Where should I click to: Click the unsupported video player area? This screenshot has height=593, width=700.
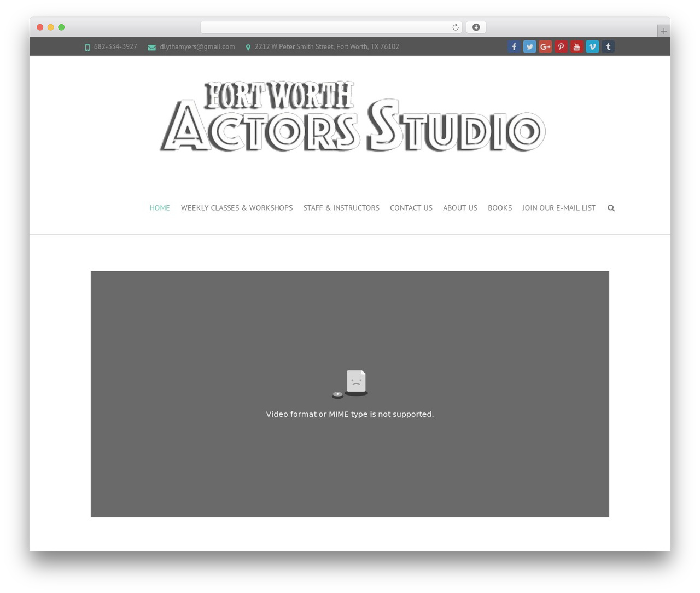[350, 394]
